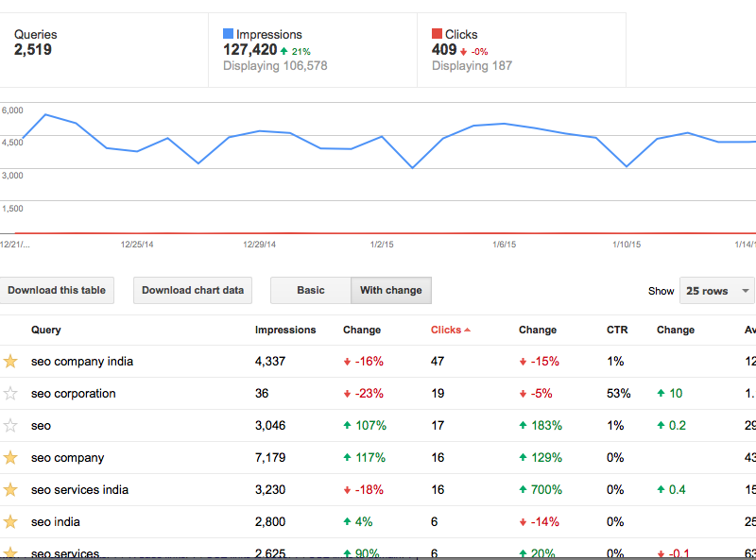Image resolution: width=756 pixels, height=560 pixels.
Task: Click the red Clicks legend square
Action: coord(438,35)
